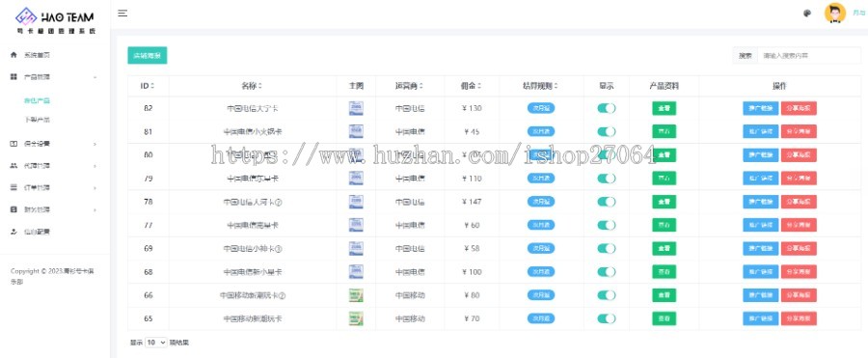Open main image thumbnail for ID 82

356,108
